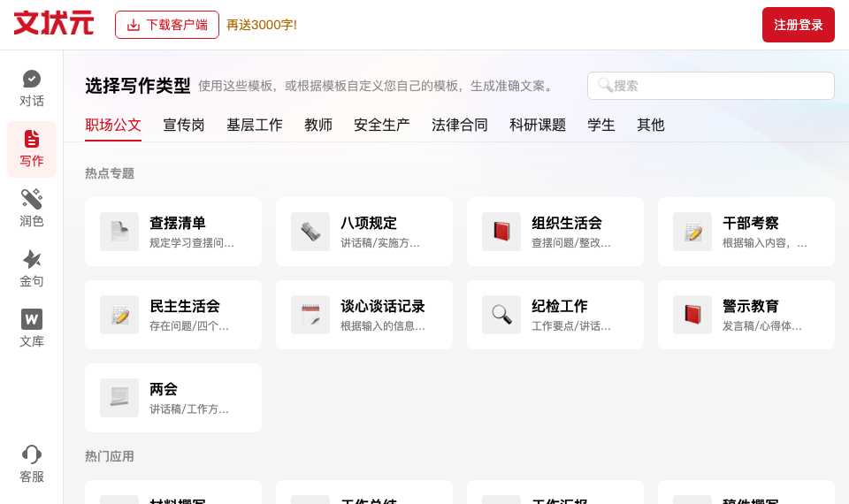Click the 八项规定 card newspaper icon
849x504 pixels.
tap(310, 232)
